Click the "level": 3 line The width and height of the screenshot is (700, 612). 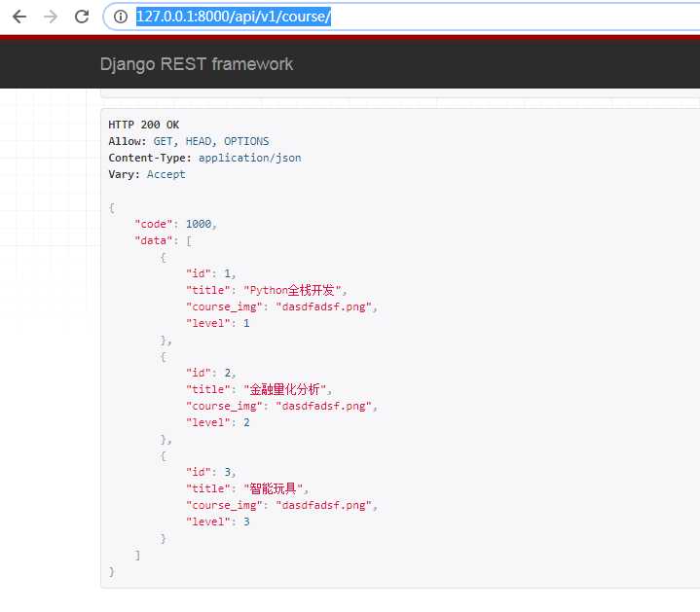217,522
